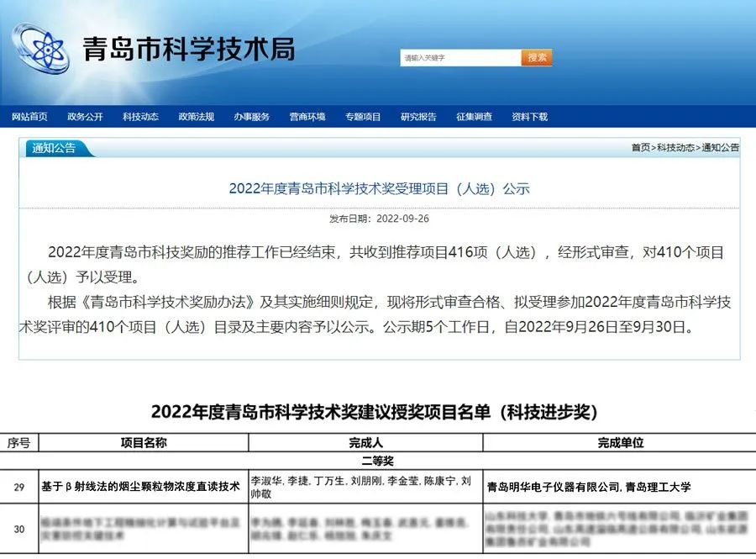Click the 2022年度 announcement title heading
The height and width of the screenshot is (559, 756).
pyautogui.click(x=379, y=188)
